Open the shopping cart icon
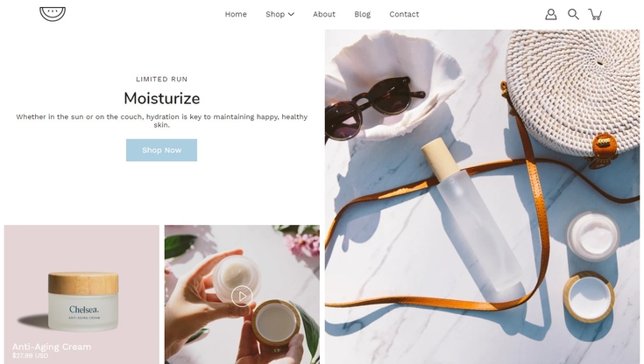 (595, 14)
